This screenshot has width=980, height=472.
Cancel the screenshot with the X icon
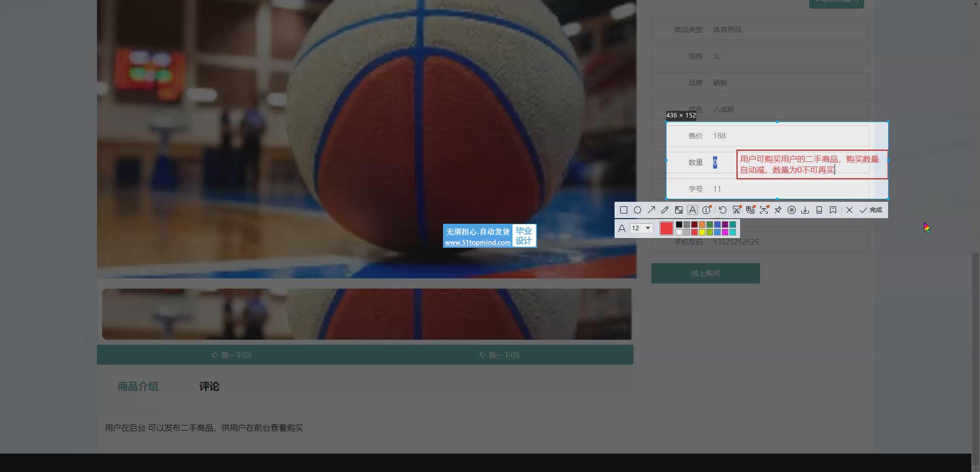[849, 210]
